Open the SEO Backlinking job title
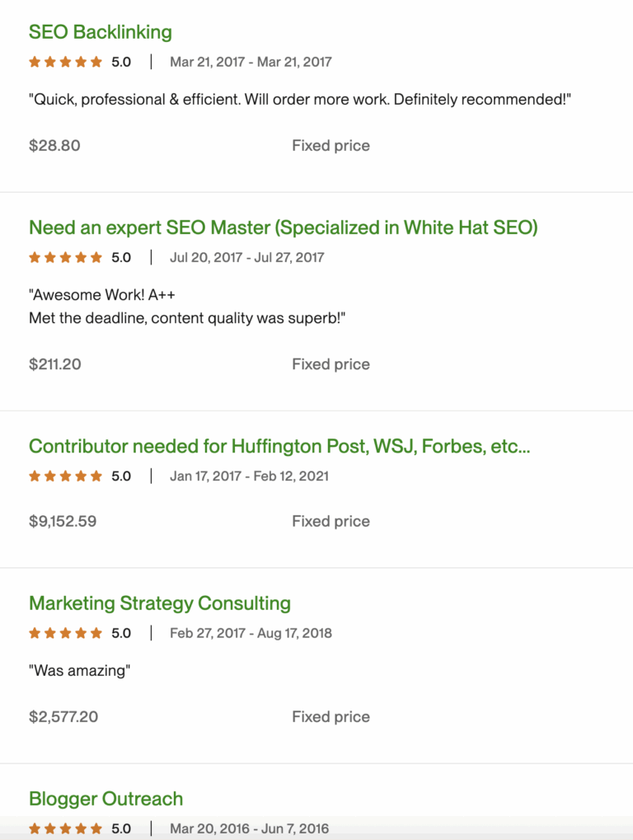Screen dimensions: 633x840 (100, 32)
